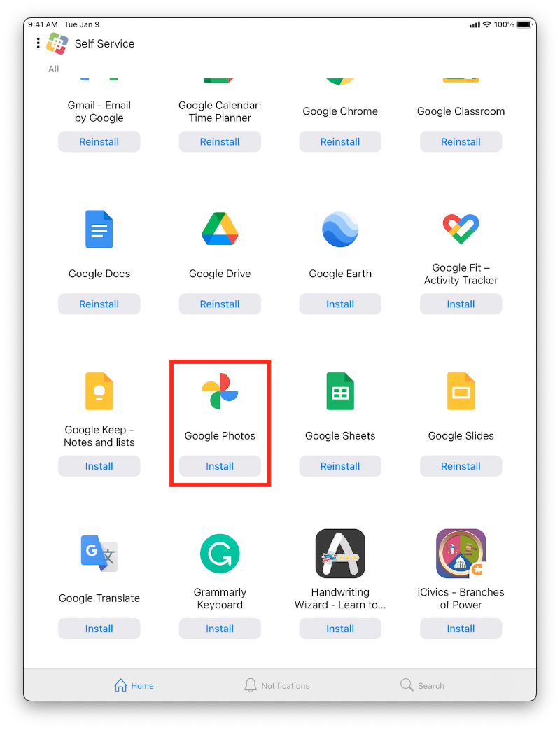This screenshot has height=730, width=560.
Task: Tap the Google Sheets app icon
Action: (x=340, y=391)
